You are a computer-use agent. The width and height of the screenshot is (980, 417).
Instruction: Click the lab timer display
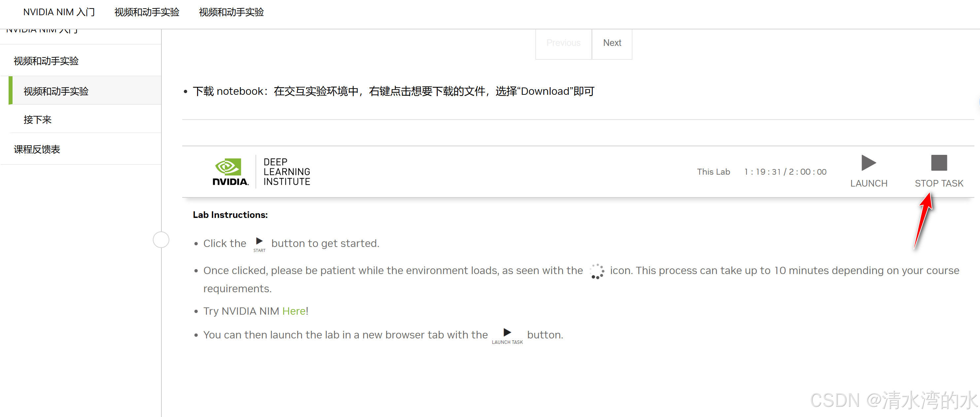point(785,172)
